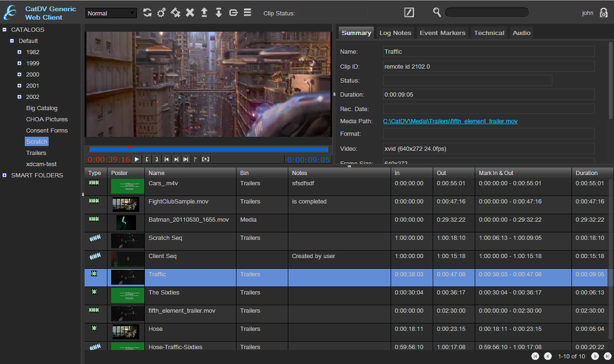Go to last page of results
Viewport: 614px width, 364px height.
tap(607, 356)
